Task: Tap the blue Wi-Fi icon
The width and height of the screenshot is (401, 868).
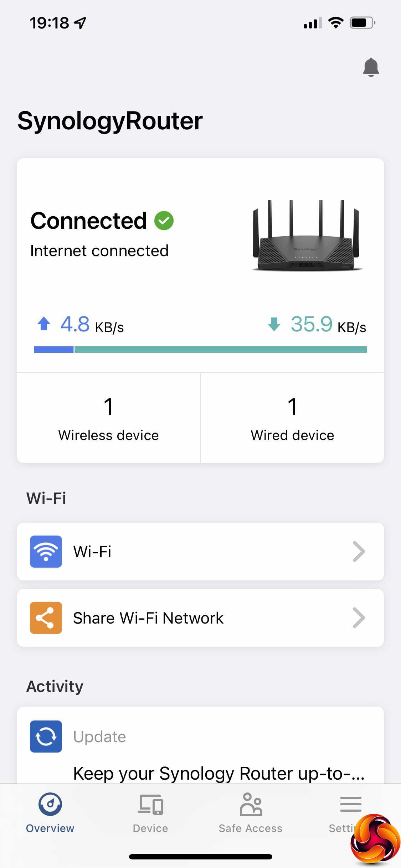Action: (46, 551)
